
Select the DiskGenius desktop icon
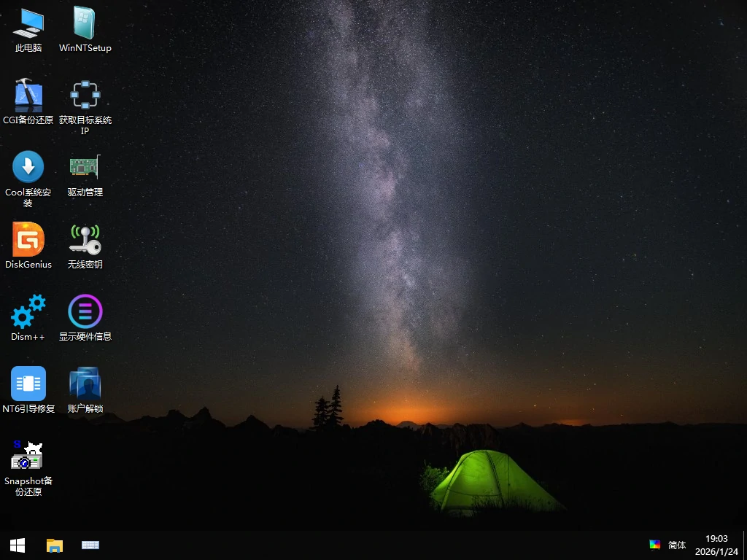pyautogui.click(x=28, y=239)
